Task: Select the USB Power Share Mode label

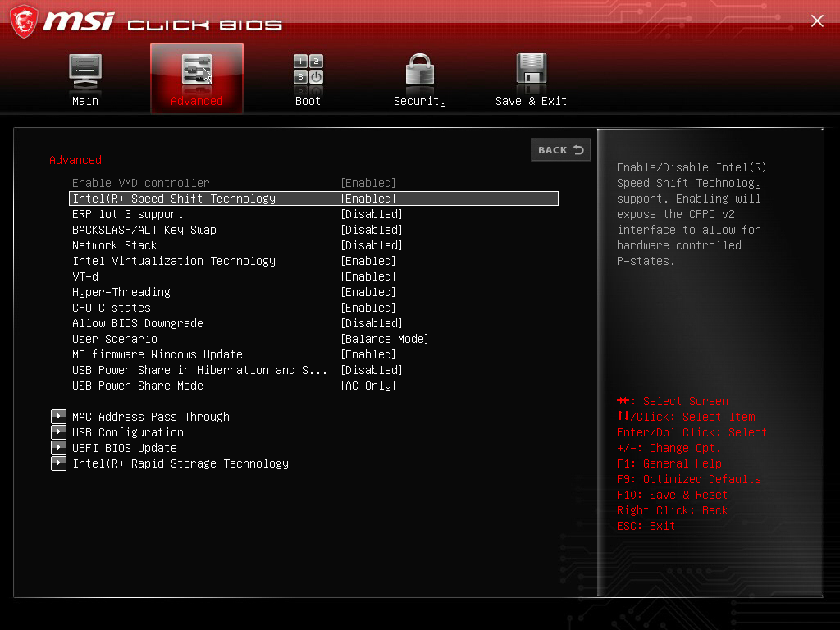Action: click(138, 386)
